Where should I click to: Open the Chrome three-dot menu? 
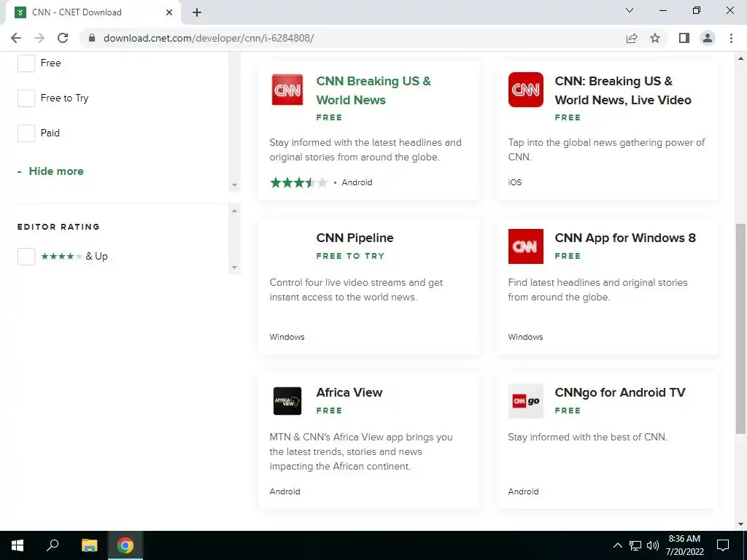731,38
